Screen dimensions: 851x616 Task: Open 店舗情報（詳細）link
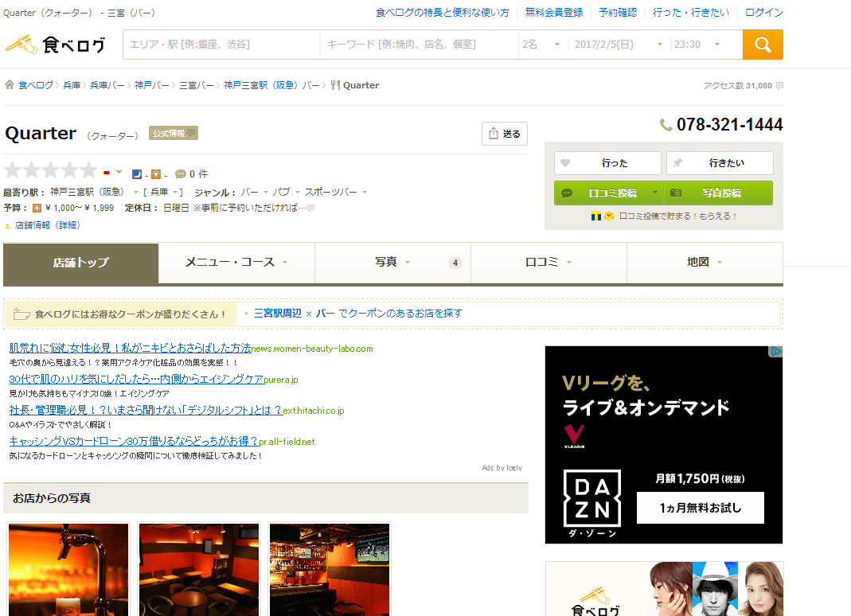click(47, 225)
